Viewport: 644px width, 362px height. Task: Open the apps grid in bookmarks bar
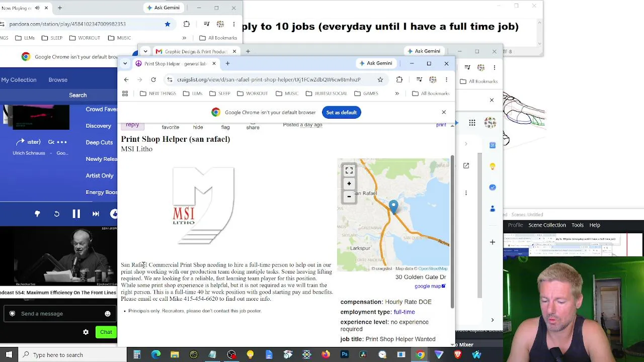coord(125,94)
